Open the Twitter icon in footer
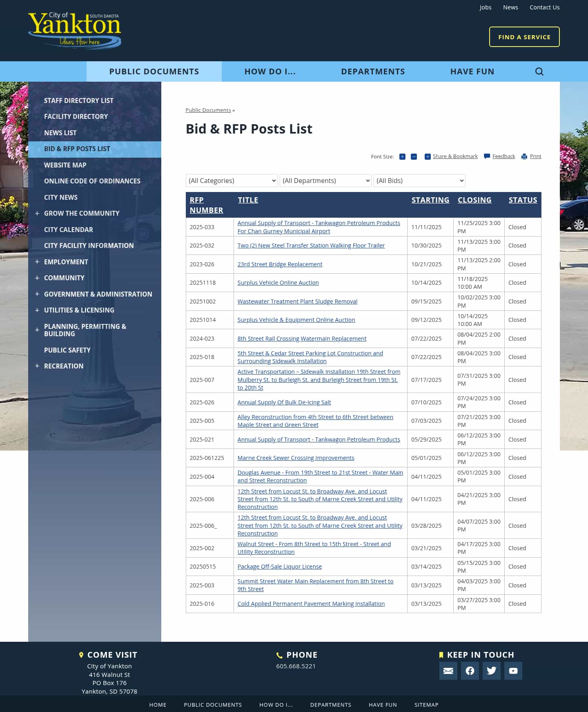The width and height of the screenshot is (588, 712). pyautogui.click(x=491, y=671)
